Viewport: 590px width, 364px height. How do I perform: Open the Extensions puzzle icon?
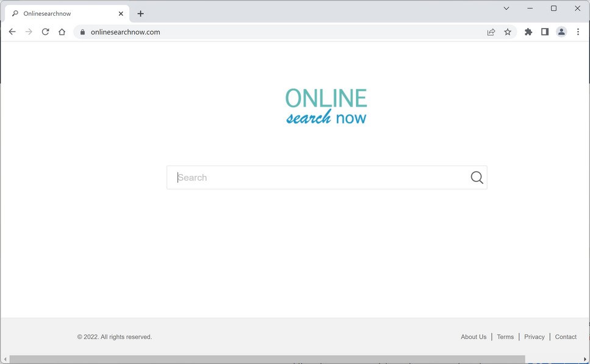pyautogui.click(x=528, y=32)
